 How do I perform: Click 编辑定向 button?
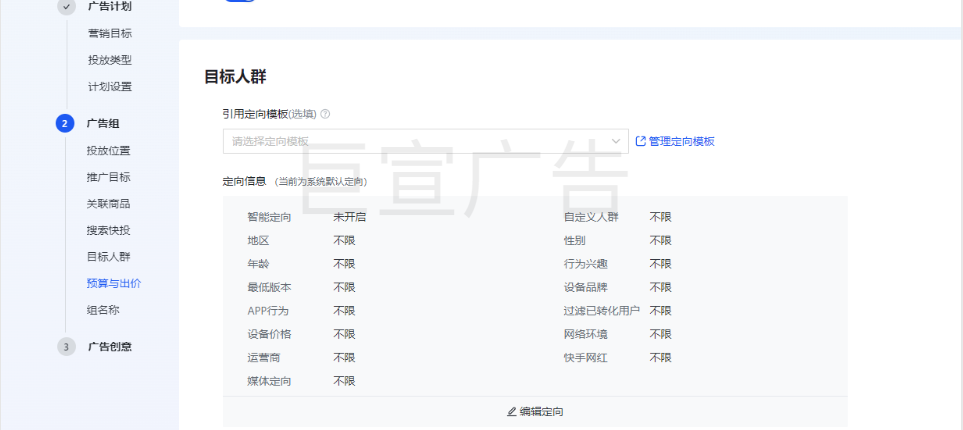coord(535,412)
